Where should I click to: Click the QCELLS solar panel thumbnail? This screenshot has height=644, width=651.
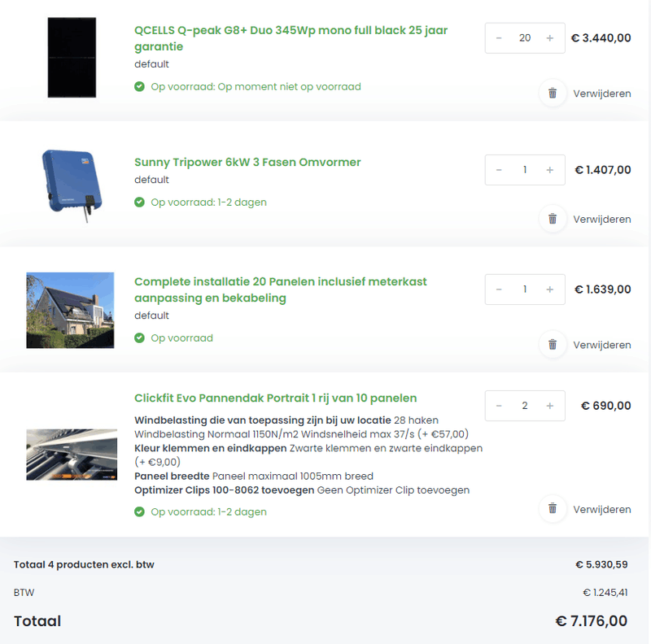pos(72,55)
